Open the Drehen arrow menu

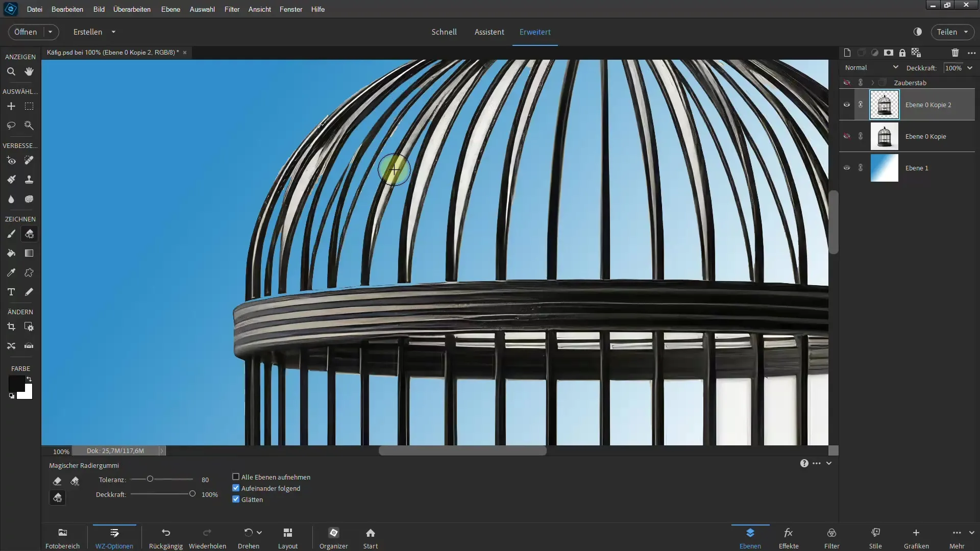click(x=259, y=532)
